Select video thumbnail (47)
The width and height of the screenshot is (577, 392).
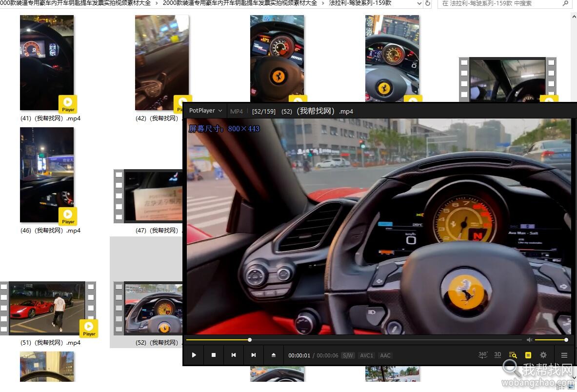(x=148, y=196)
